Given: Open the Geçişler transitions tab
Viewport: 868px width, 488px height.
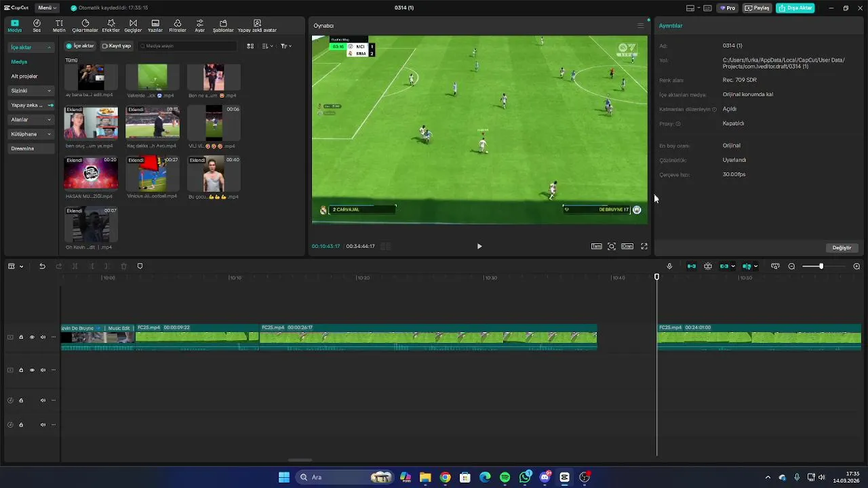Looking at the screenshot, I should click(133, 26).
